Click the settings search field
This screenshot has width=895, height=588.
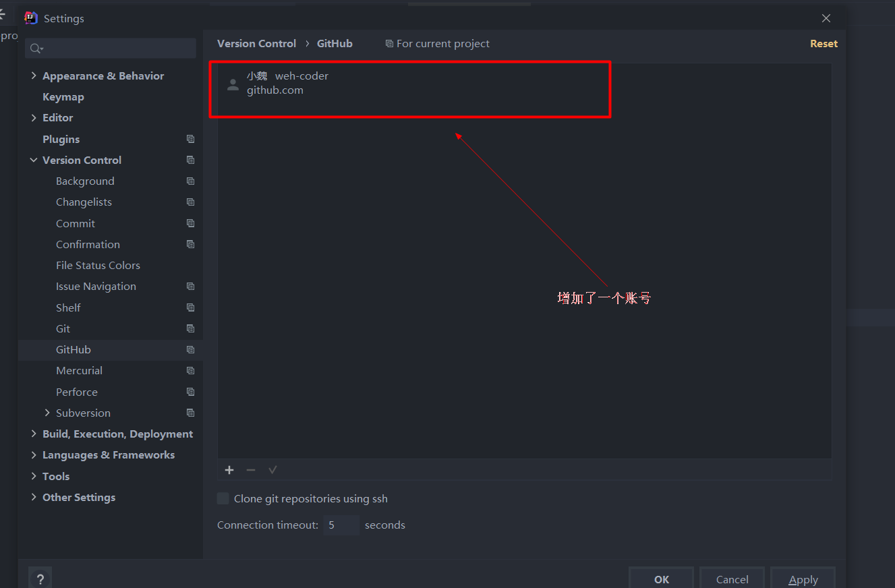coord(111,49)
